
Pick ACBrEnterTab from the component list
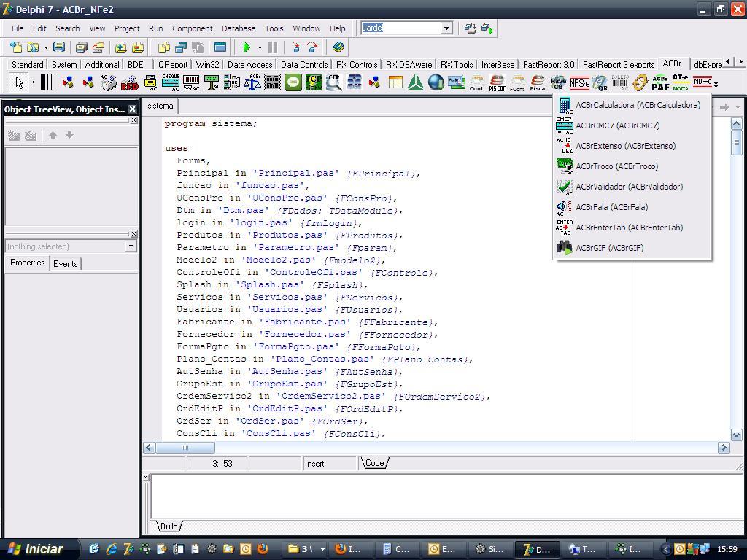629,227
